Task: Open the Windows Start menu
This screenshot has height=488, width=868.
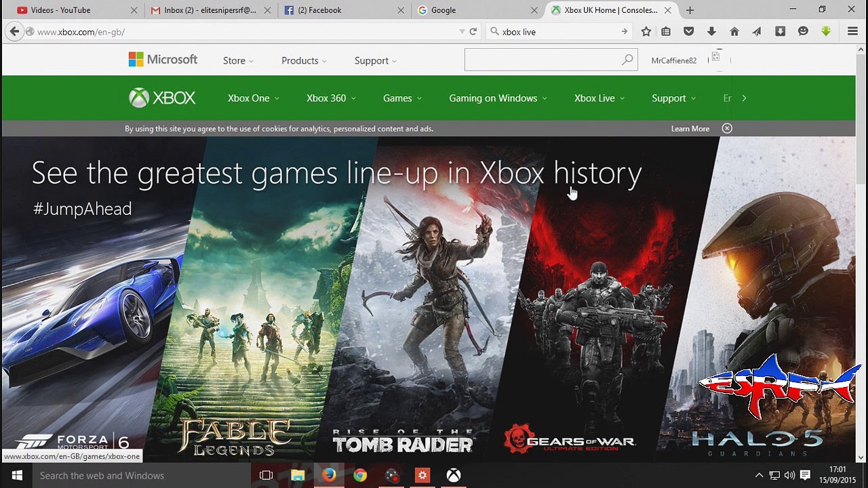Action: [x=16, y=476]
